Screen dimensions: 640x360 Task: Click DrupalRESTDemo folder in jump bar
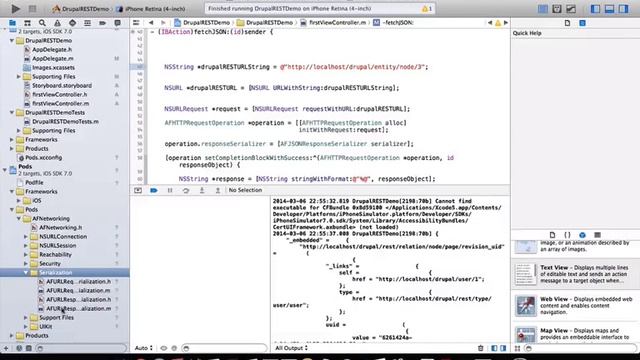265,23
